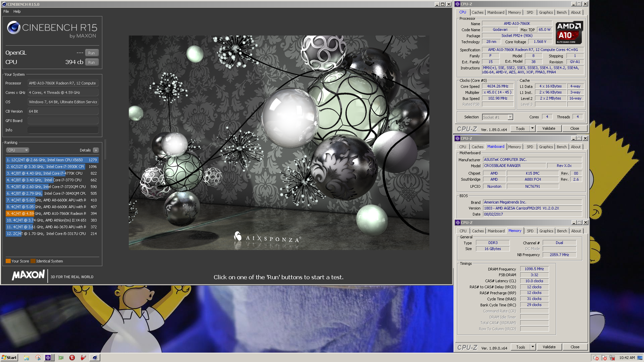This screenshot has height=362, width=644.
Task: Click Tools button in top CPU-Z window
Action: [x=520, y=128]
